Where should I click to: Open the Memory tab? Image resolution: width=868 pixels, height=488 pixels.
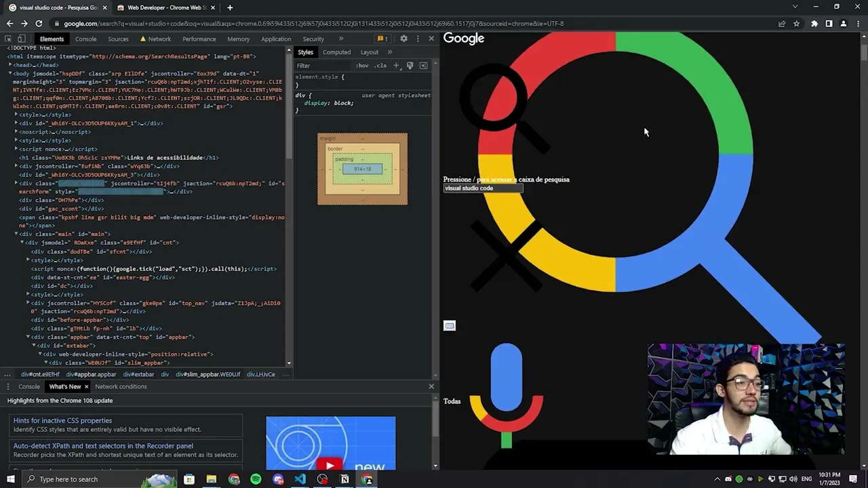click(x=238, y=39)
